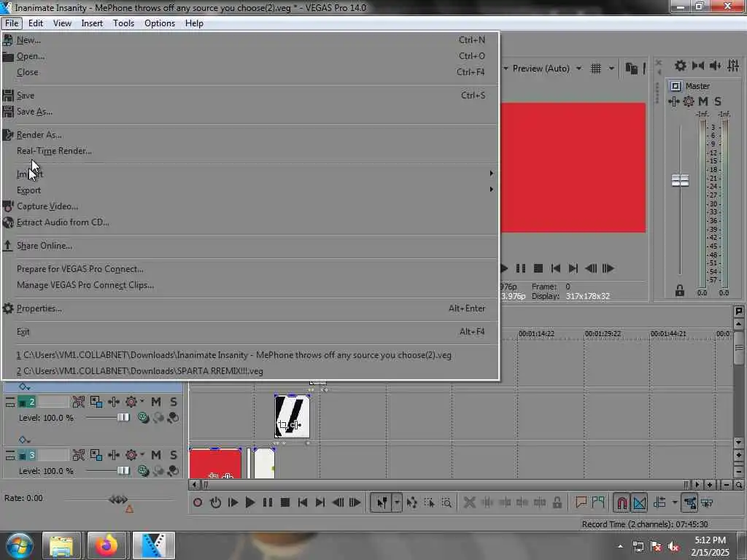Screen dimensions: 747x560
Task: Open Real-Time Render... option
Action: [251, 151]
